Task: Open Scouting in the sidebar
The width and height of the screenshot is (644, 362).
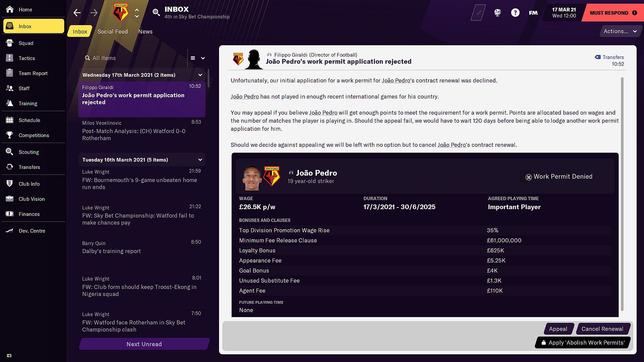Action: pos(29,152)
